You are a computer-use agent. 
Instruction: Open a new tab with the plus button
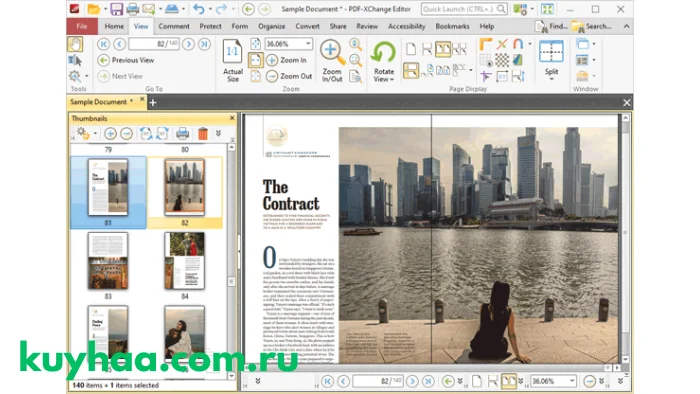(153, 103)
